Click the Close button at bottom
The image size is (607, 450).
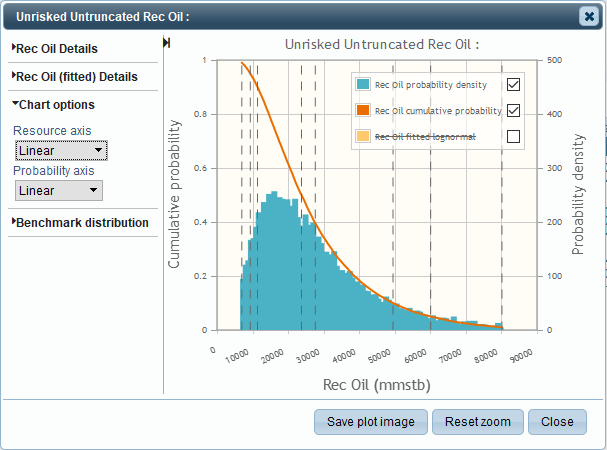coord(557,422)
